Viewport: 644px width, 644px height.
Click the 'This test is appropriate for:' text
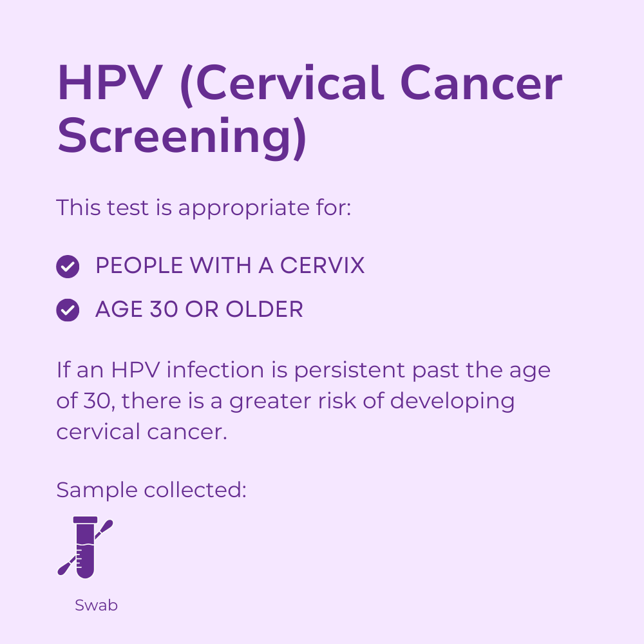tap(204, 208)
